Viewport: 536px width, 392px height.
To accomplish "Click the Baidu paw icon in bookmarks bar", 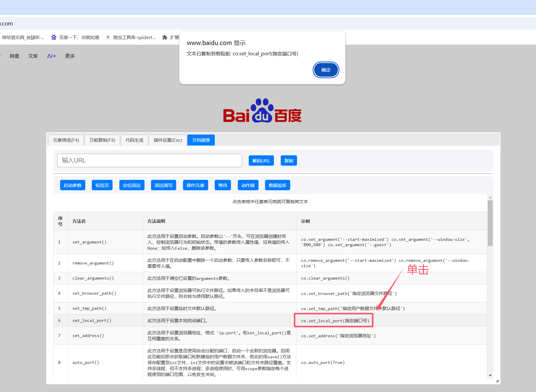I will [54, 37].
